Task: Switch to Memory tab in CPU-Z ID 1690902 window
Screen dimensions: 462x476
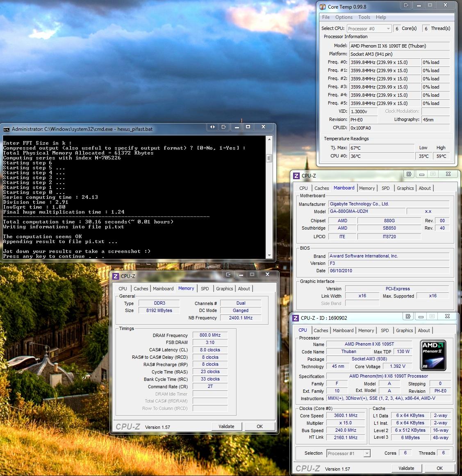Action: 366,330
